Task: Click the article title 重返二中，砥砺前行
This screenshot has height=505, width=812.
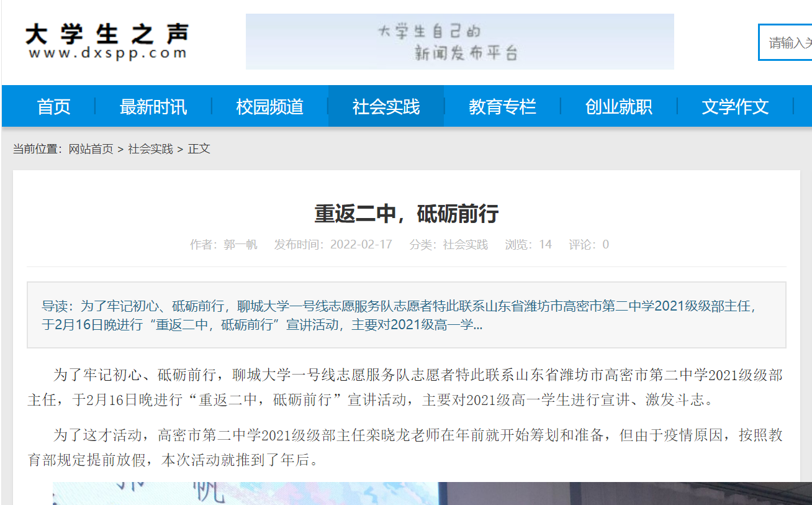Action: coord(406,214)
